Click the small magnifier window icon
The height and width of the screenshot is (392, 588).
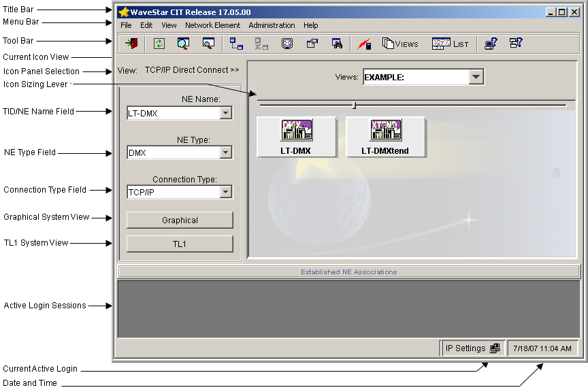(208, 44)
